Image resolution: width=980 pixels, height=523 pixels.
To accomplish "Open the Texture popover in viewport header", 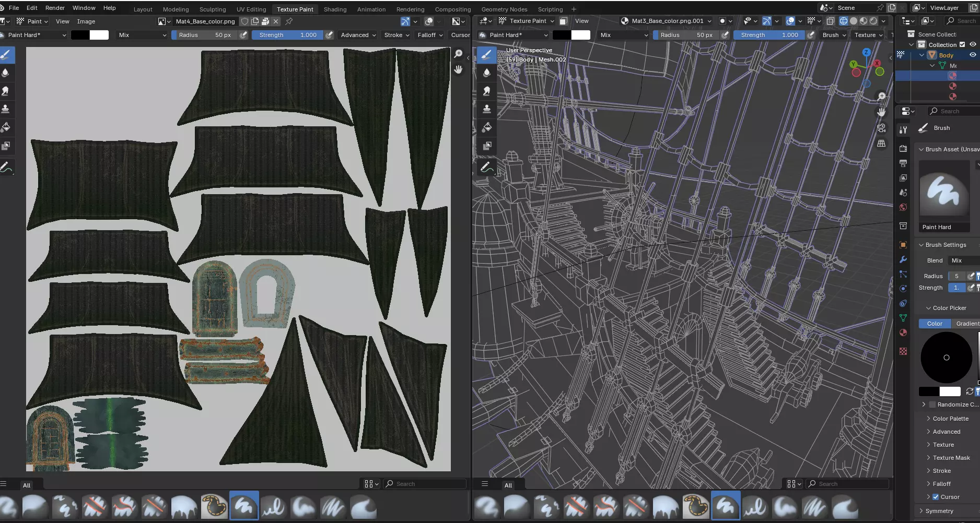I will [x=868, y=35].
